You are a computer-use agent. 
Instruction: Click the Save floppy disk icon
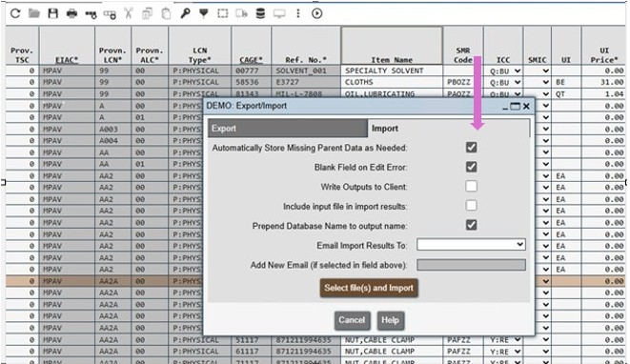coord(52,13)
